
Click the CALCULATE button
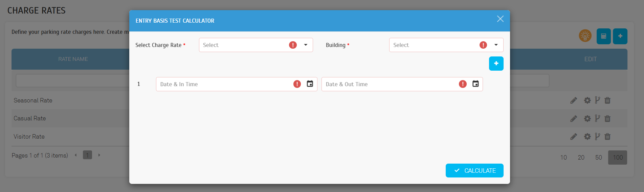(x=474, y=170)
